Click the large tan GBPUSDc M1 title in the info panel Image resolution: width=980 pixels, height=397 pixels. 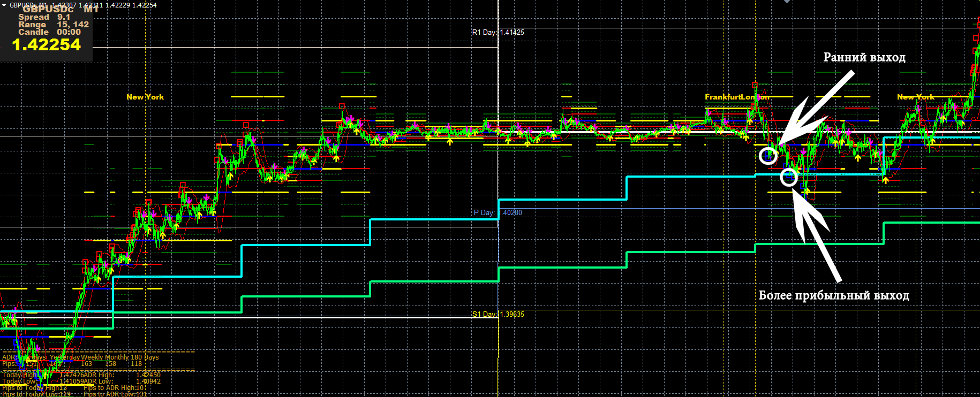click(x=61, y=9)
